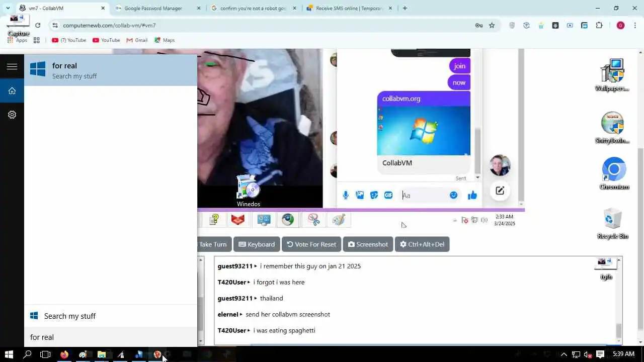This screenshot has height=362, width=644.
Task: Click the chat message 'i was eating spaghetti'
Action: (284, 330)
